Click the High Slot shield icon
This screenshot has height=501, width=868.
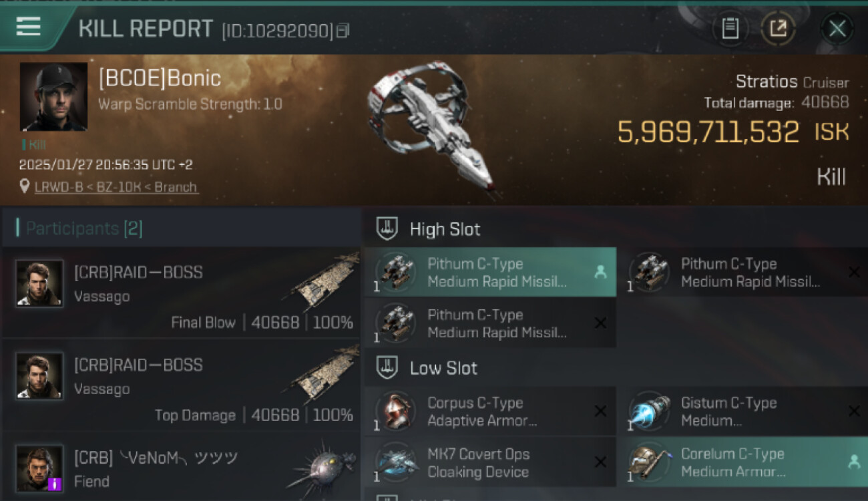[387, 228]
